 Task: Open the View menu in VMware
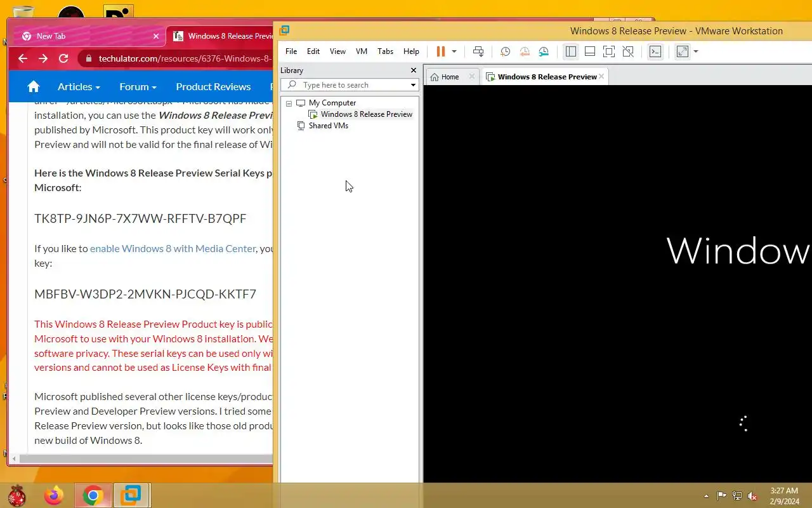click(x=337, y=51)
